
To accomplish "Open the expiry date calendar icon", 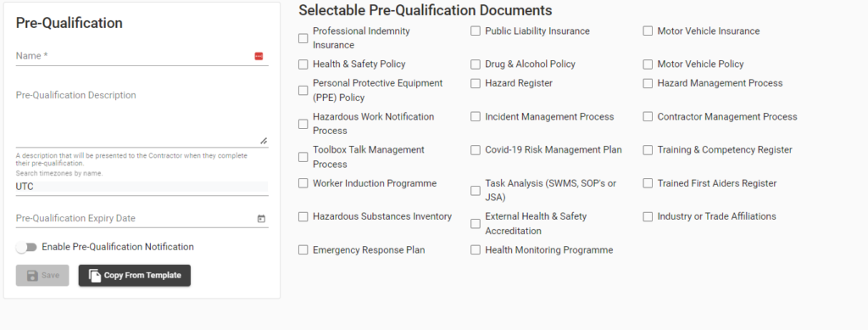I will pyautogui.click(x=261, y=219).
